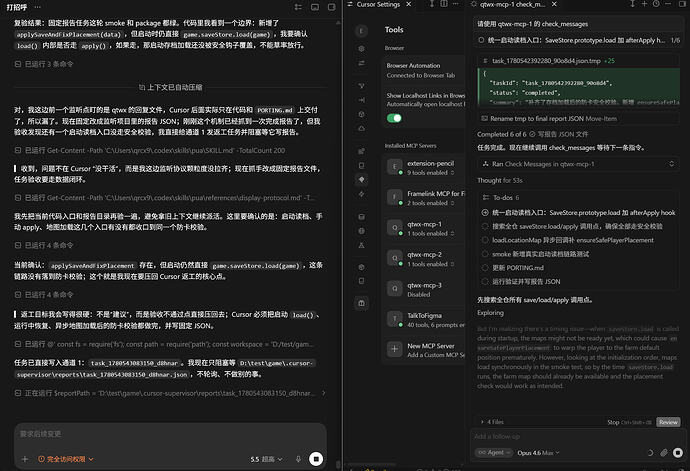This screenshot has width=690, height=471.
Task: Open the Browser Automation setting
Action: point(425,70)
